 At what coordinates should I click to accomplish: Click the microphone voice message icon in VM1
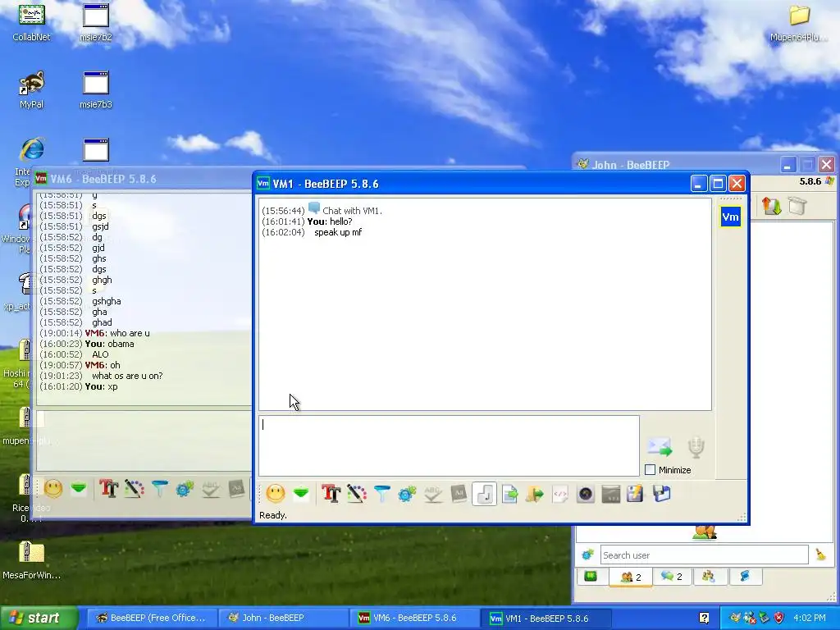coord(696,447)
